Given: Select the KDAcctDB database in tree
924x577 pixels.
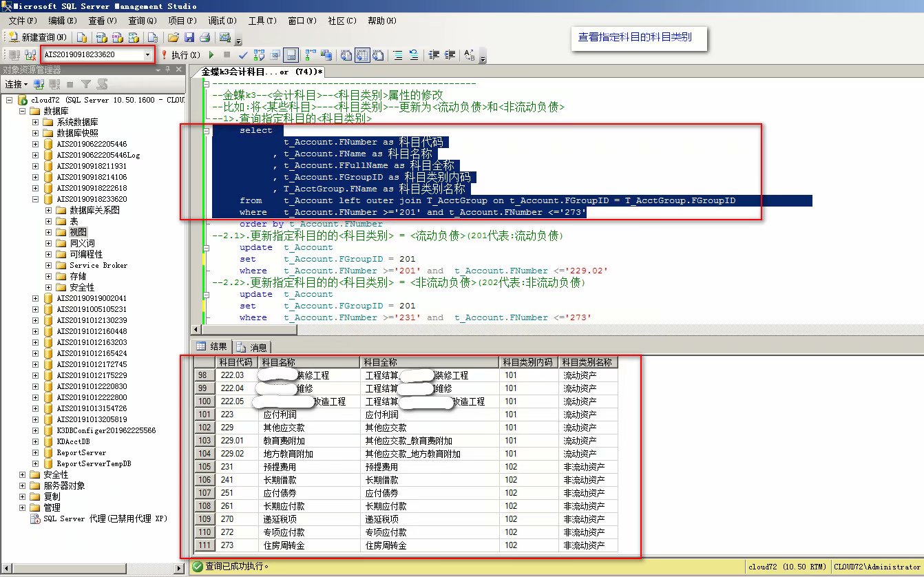Looking at the screenshot, I should [72, 441].
